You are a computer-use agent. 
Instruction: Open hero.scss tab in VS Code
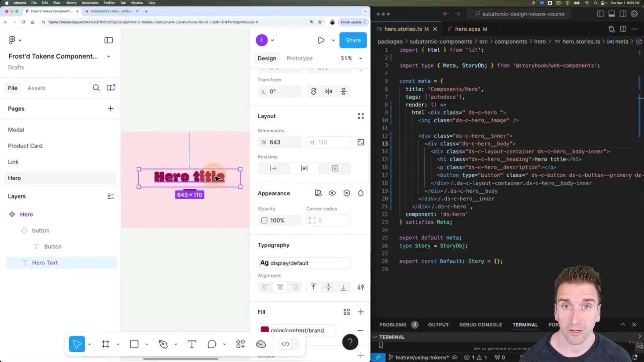pyautogui.click(x=468, y=29)
